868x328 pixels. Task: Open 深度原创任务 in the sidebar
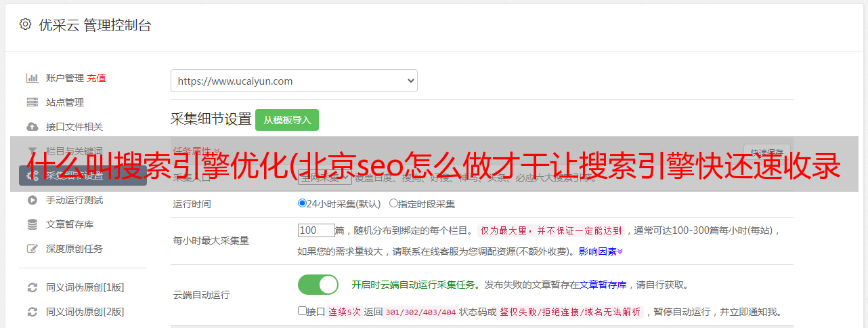pyautogui.click(x=74, y=249)
